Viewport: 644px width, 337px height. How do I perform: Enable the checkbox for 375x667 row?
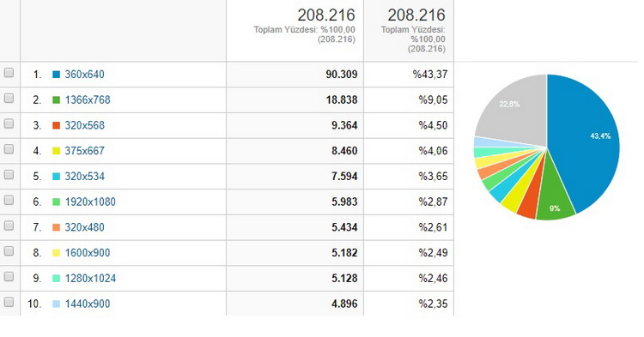point(9,149)
